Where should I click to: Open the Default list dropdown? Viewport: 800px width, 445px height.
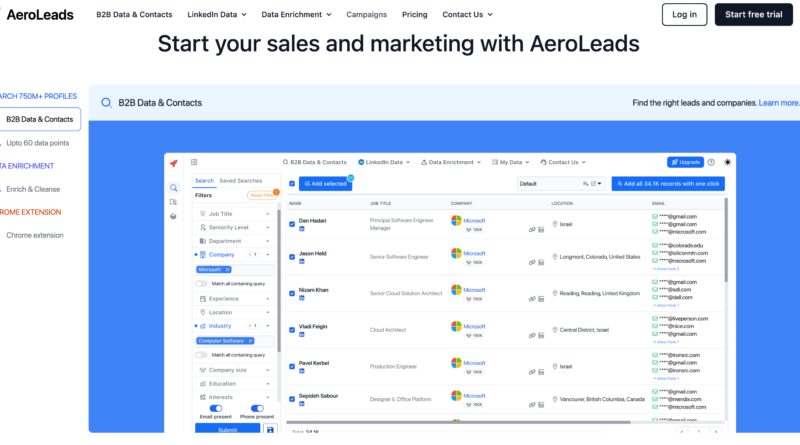562,184
